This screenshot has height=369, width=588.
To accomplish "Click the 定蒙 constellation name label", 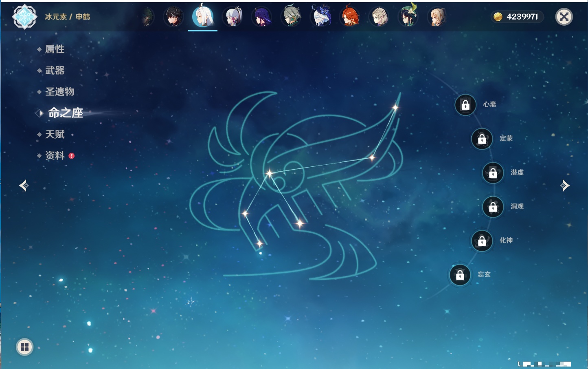I will [506, 138].
